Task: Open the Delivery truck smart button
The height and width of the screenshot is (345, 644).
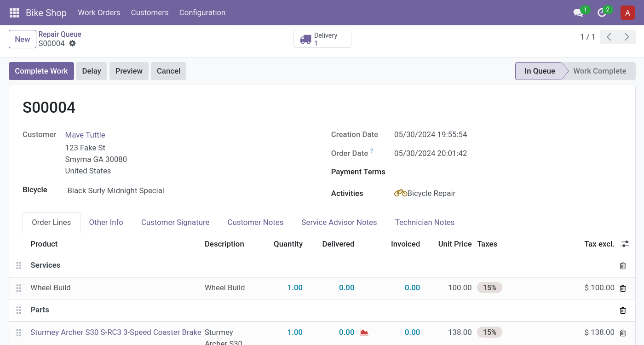Action: 322,39
